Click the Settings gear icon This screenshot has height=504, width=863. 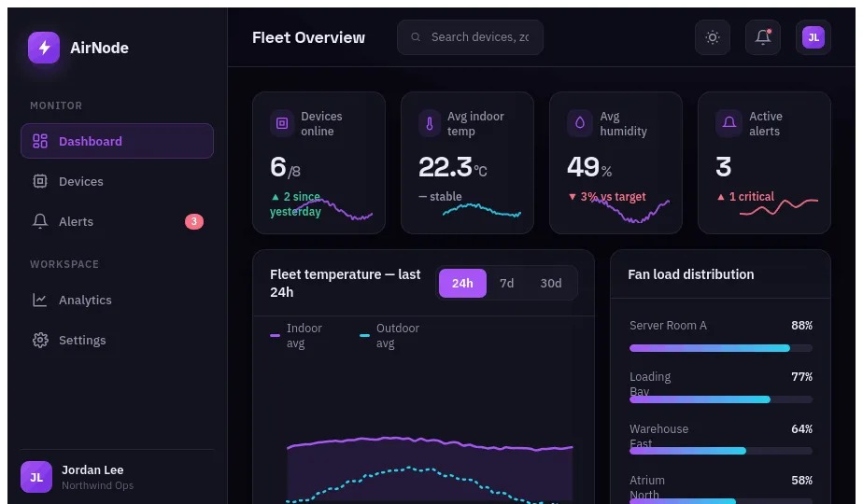coord(40,340)
